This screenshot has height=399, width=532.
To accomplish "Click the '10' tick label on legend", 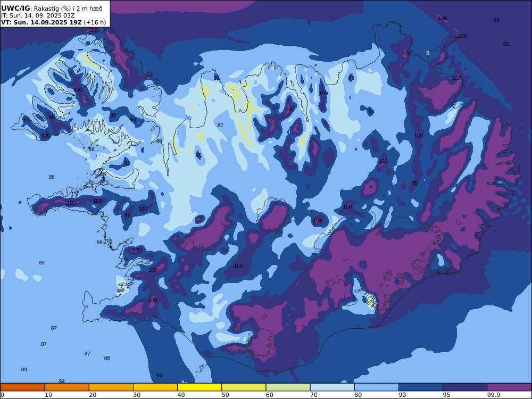I will (48, 395).
